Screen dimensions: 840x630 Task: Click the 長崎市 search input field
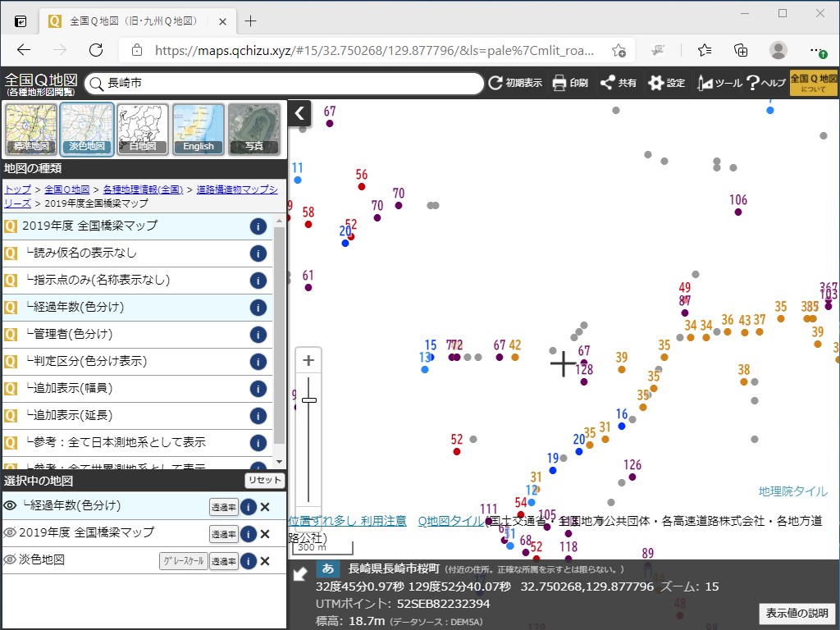click(x=246, y=83)
